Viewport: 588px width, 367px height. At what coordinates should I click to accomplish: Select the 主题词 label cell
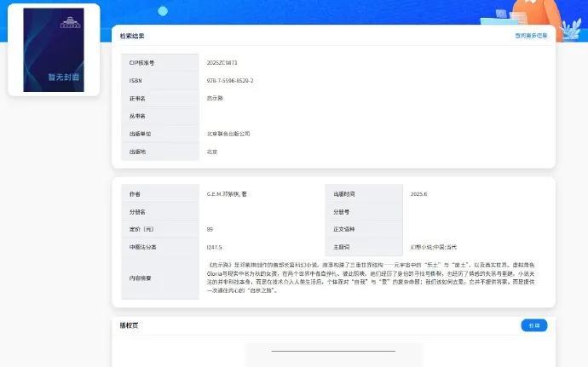click(364, 247)
